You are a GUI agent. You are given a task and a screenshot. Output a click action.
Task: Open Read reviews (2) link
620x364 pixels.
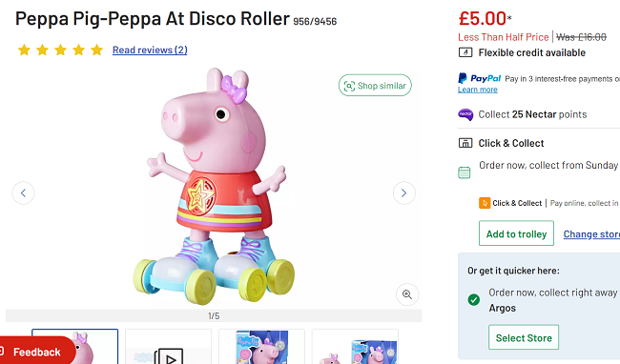tap(150, 51)
